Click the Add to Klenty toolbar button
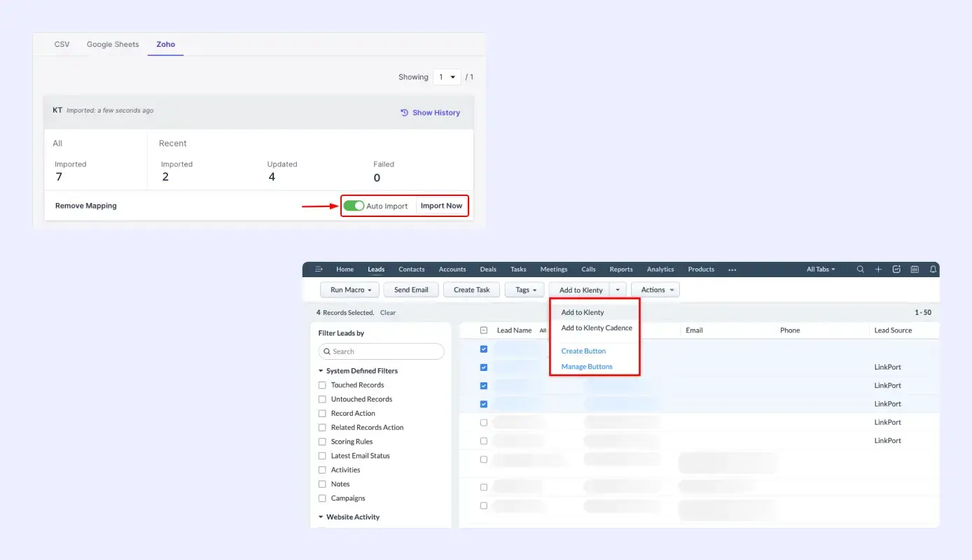This screenshot has width=972, height=560. coord(581,290)
